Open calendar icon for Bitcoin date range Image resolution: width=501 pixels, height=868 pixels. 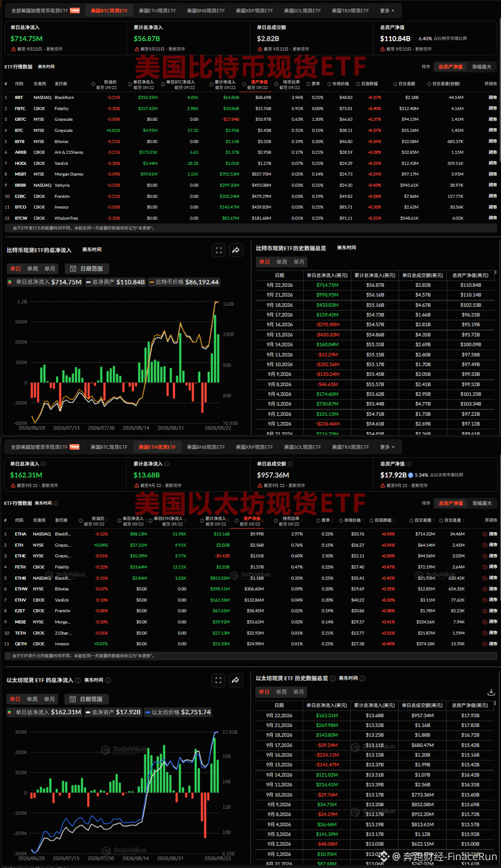[x=73, y=269]
